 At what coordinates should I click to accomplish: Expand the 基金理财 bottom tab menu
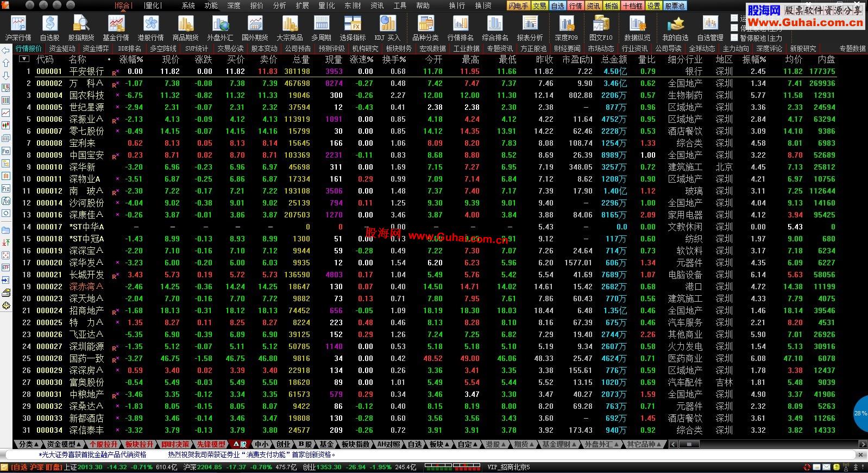pyautogui.click(x=559, y=444)
